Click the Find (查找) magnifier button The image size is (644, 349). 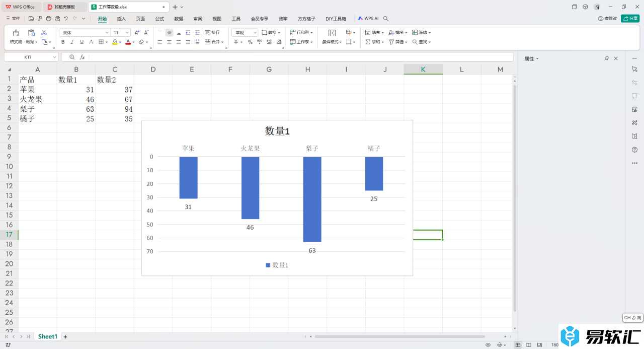click(422, 42)
